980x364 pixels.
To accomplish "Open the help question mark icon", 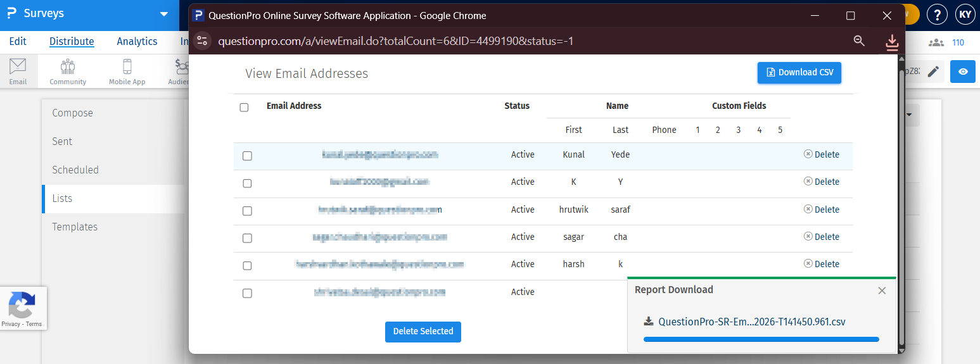I will click(937, 15).
